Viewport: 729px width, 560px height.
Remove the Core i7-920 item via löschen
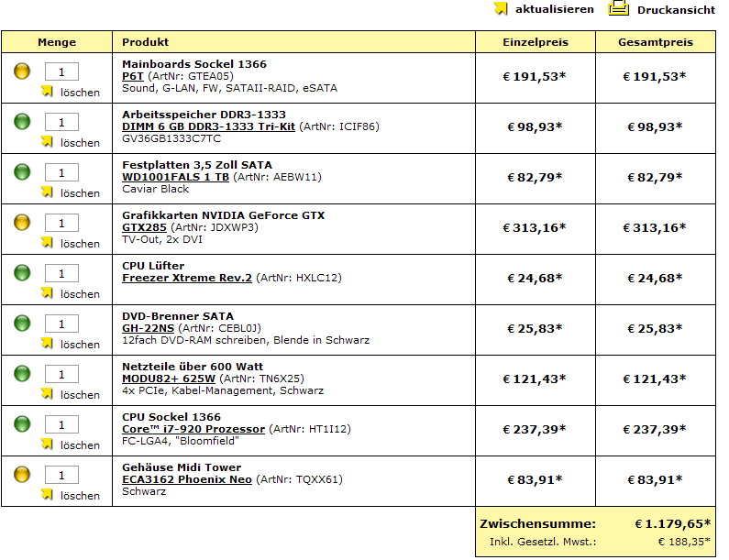coord(80,445)
